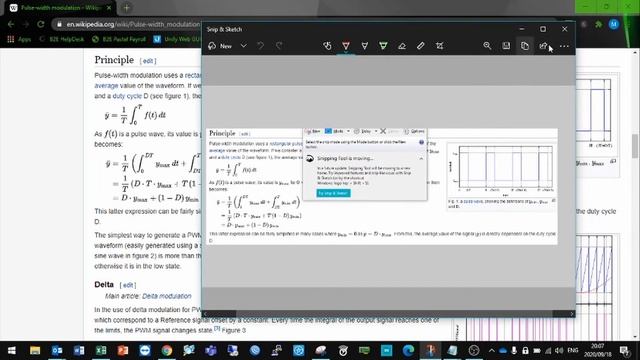Viewport: 640px width, 360px height.
Task: Open Outlook from the taskbar
Action: (57, 350)
